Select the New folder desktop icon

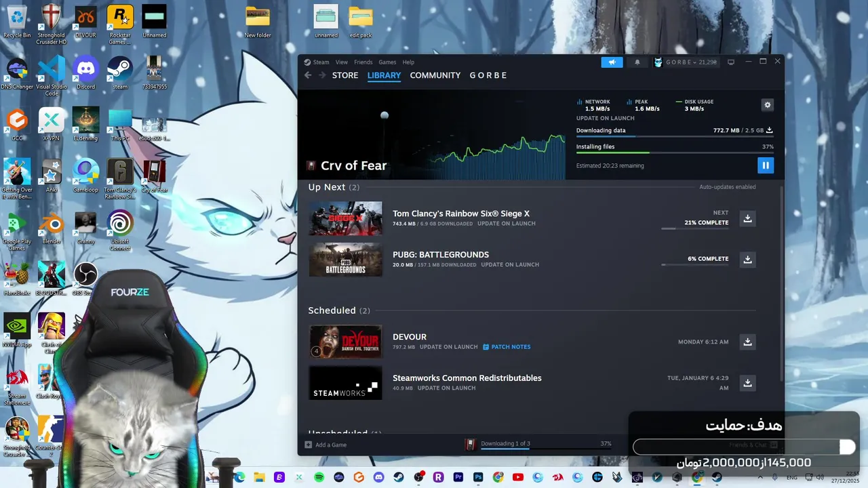coord(258,22)
